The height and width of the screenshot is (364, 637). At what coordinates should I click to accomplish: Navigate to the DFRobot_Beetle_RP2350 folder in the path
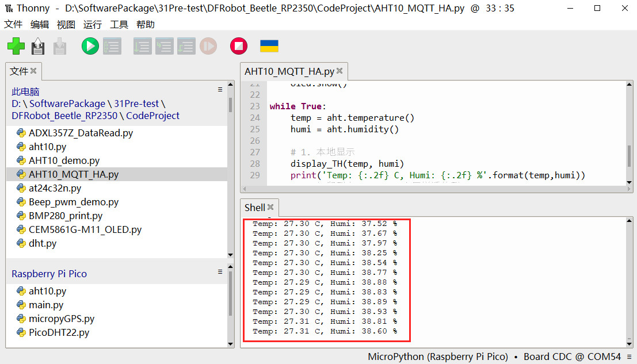[64, 116]
